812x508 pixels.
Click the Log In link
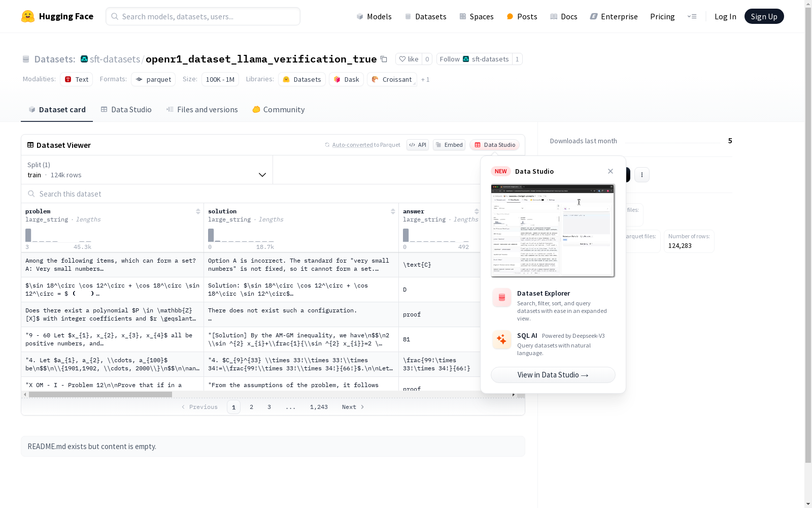725,16
